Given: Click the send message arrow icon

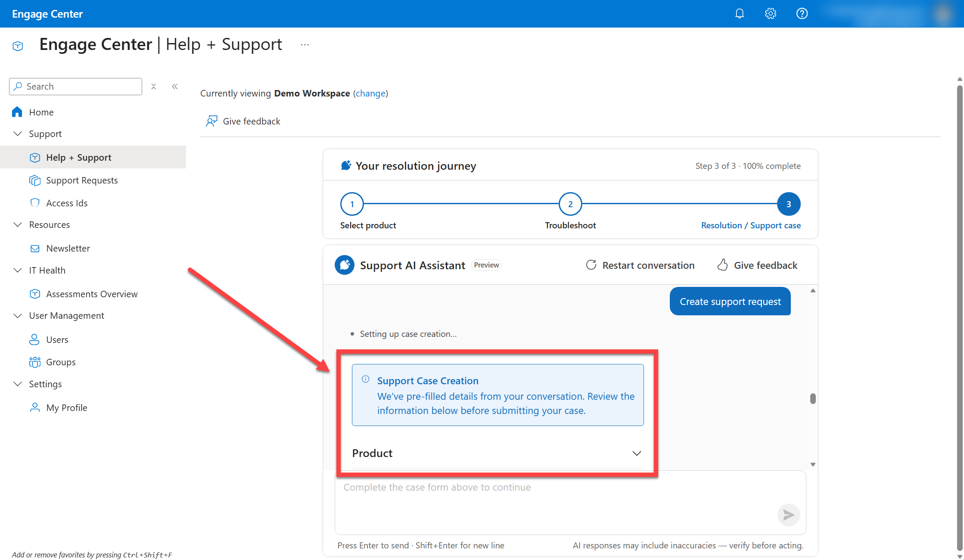Looking at the screenshot, I should [x=789, y=515].
